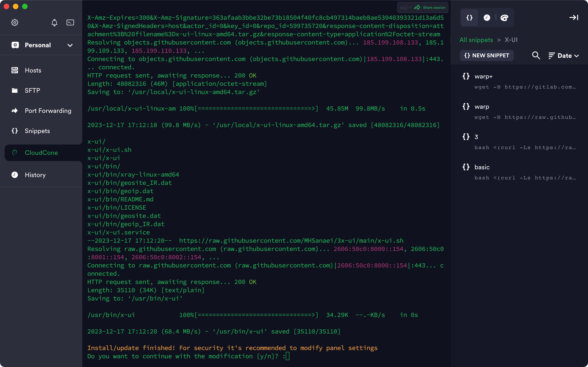Collapse the side panel with arrow icon
The image size is (588, 367).
574,17
